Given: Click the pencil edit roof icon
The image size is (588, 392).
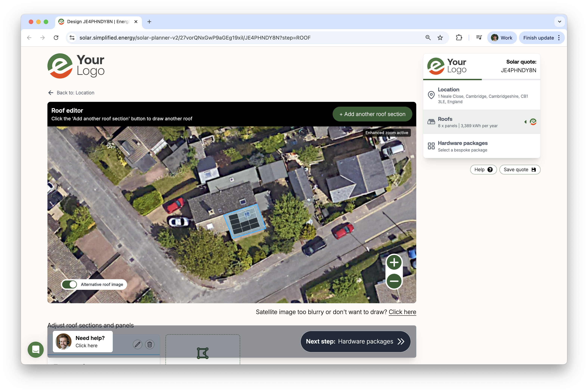Looking at the screenshot, I should pyautogui.click(x=137, y=344).
